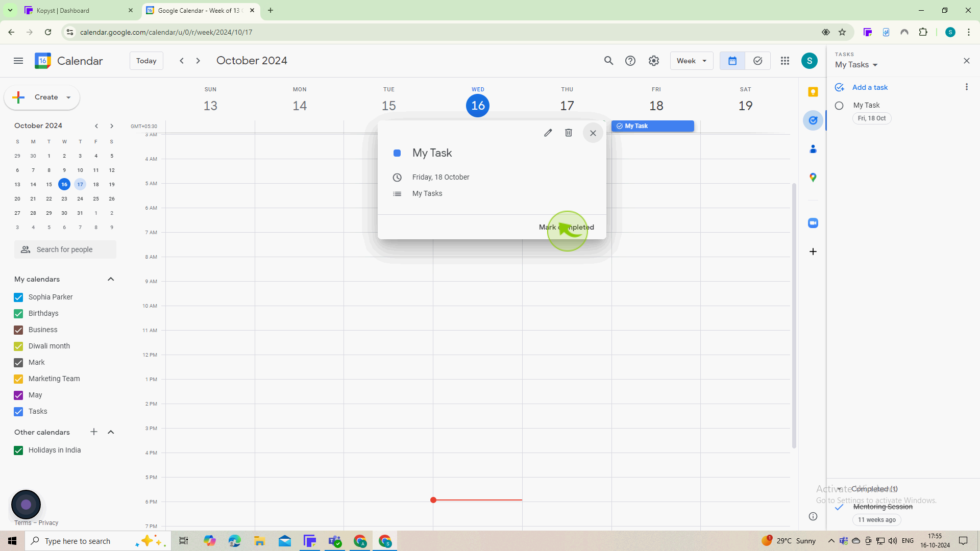
Task: Click the Today button to navigate current date
Action: click(146, 61)
